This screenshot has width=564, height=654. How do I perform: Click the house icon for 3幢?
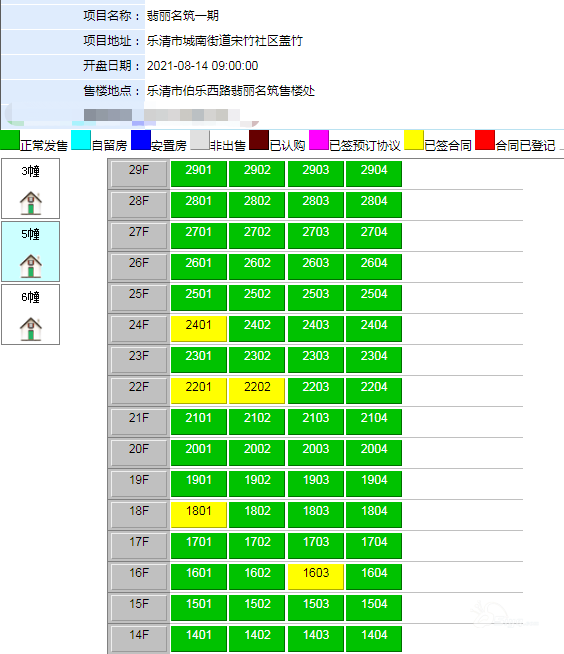(31, 203)
